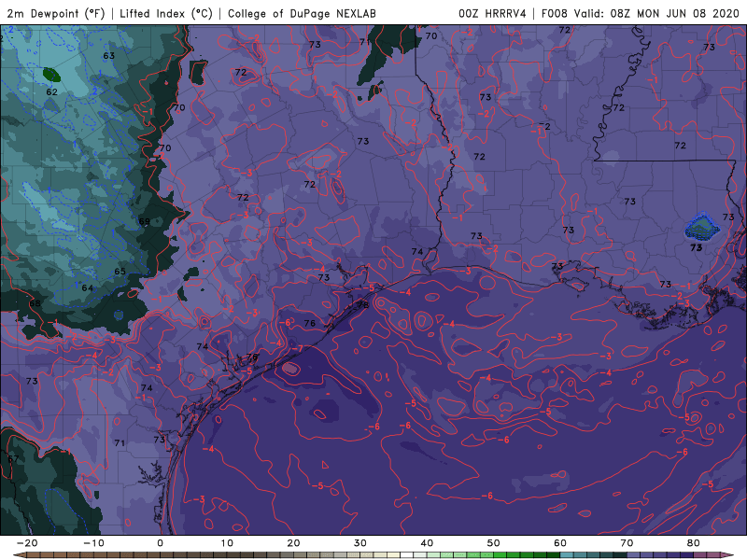Screen dimensions: 747x560
Task: Click the '63' dewpoint value on the map
Action: click(x=108, y=56)
